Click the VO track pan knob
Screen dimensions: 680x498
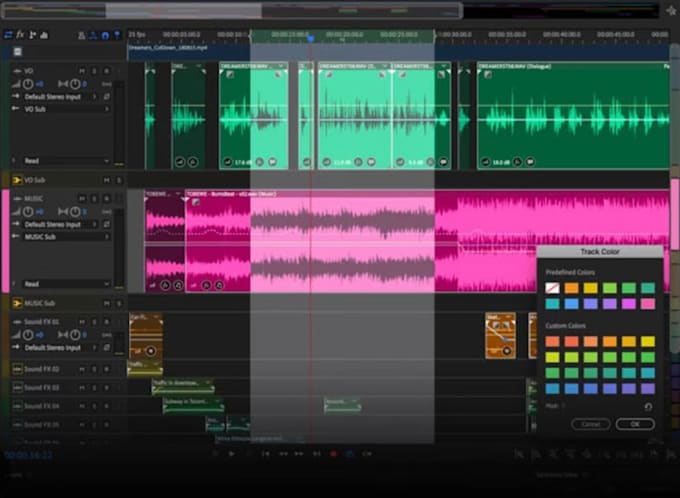(75, 84)
